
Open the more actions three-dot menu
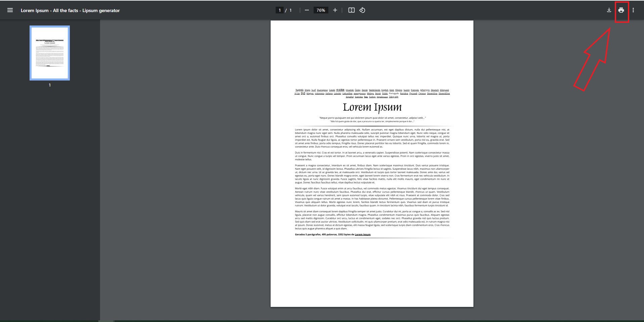pos(633,10)
